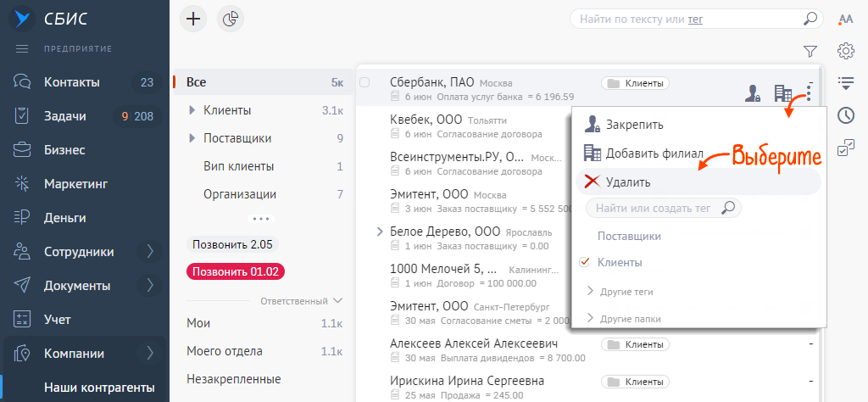Click the mass-selection checkboxes icon on right panel
This screenshot has width=868, height=402.
(845, 148)
